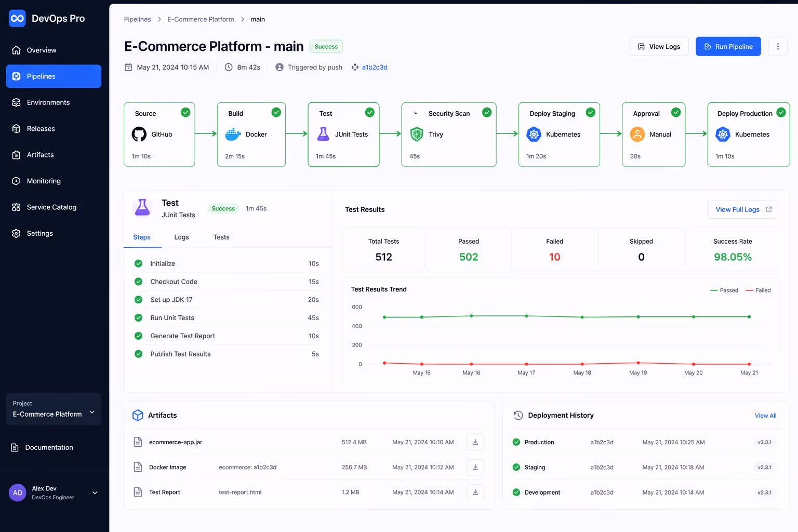Switch to the Logs tab
Image resolution: width=798 pixels, height=532 pixels.
181,237
